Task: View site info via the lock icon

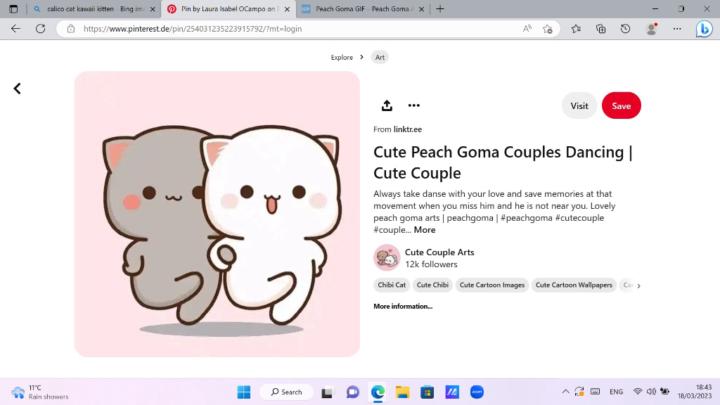Action: pyautogui.click(x=71, y=28)
